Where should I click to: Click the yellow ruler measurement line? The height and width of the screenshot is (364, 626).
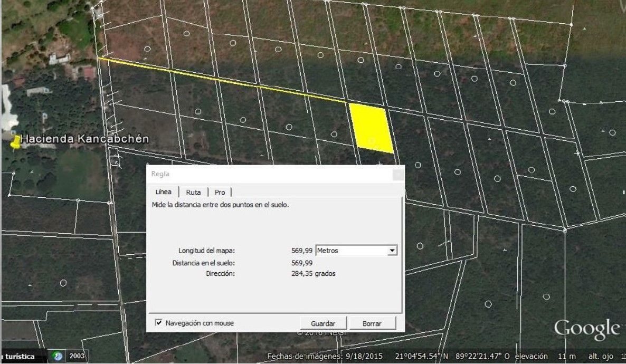[222, 81]
